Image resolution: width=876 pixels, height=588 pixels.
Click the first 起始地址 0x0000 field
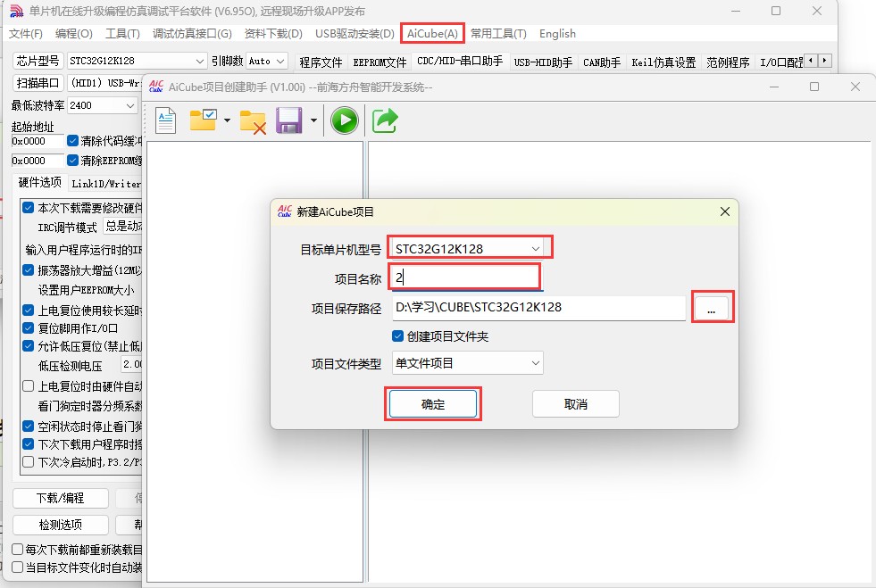(37, 141)
